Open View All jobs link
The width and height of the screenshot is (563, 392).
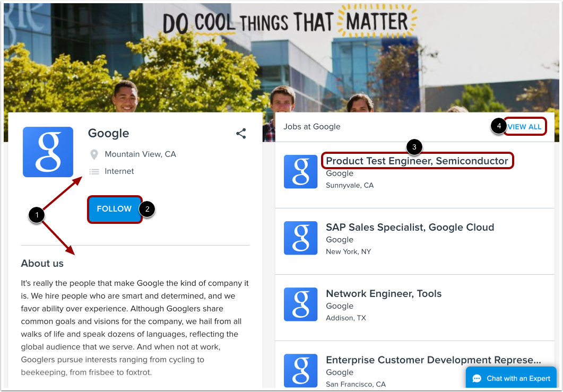click(x=525, y=127)
